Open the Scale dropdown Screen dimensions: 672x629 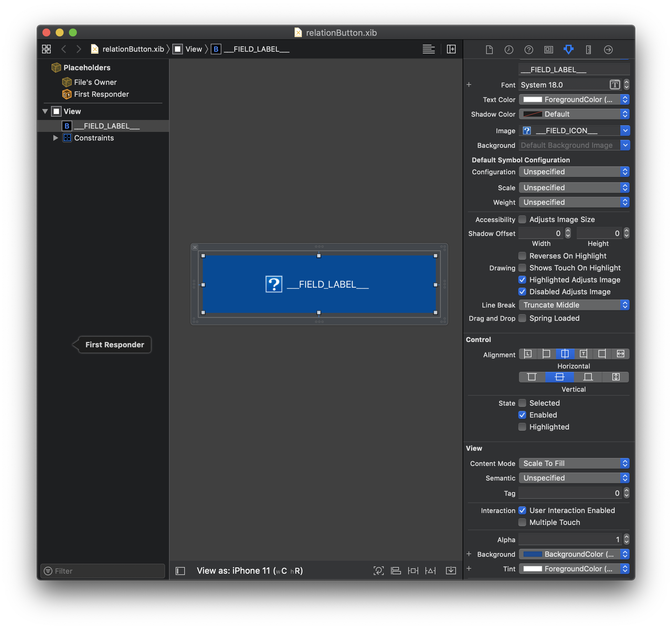[x=574, y=188]
